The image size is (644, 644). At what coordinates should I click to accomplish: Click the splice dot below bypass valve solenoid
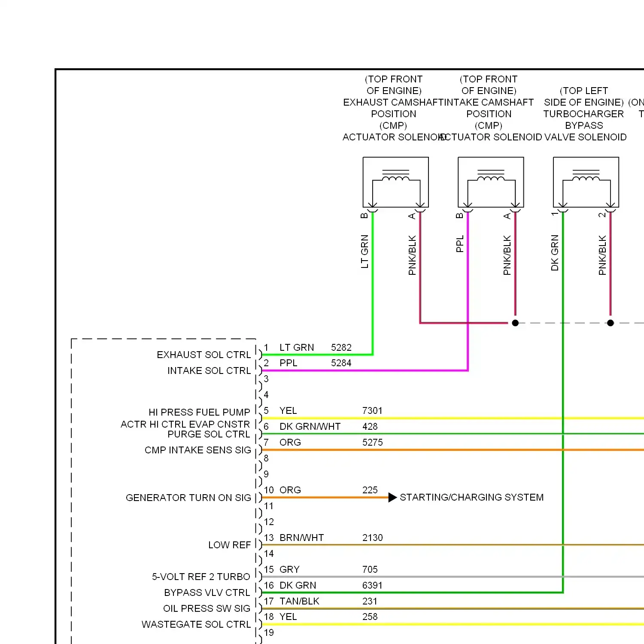[611, 323]
